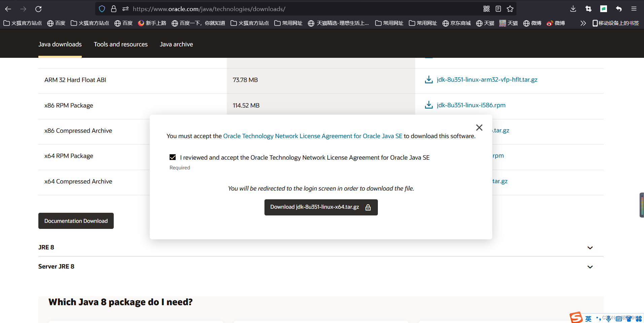
Task: Open the Oracle Technology Network License Agreement link
Action: tap(313, 136)
